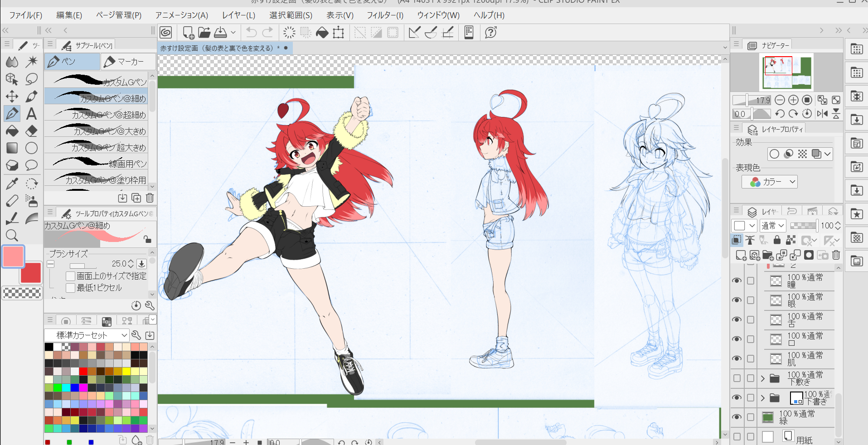868x445 pixels.
Task: Click the zoom-in button in the Navigator
Action: click(x=794, y=100)
